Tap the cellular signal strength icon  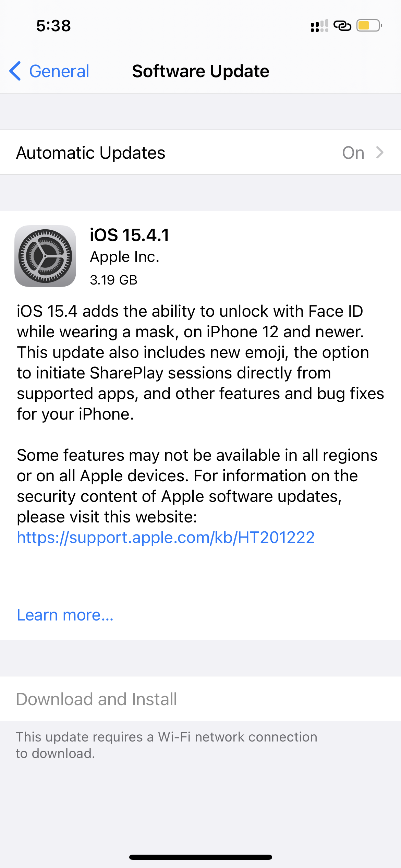pos(319,26)
